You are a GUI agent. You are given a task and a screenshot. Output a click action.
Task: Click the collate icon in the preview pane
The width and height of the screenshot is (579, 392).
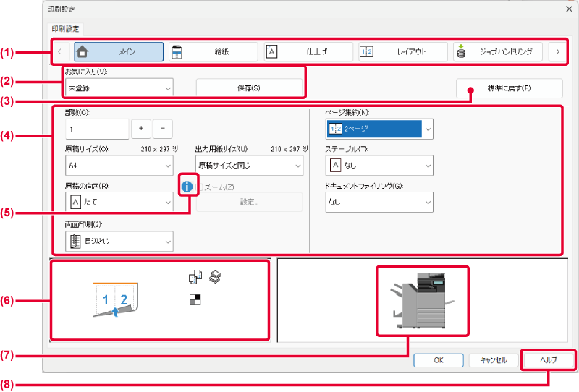(195, 276)
